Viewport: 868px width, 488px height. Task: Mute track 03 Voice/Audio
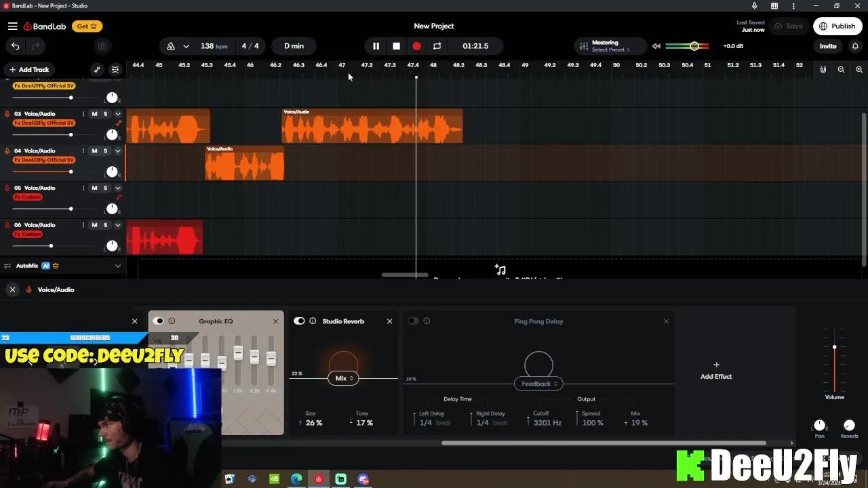[94, 114]
